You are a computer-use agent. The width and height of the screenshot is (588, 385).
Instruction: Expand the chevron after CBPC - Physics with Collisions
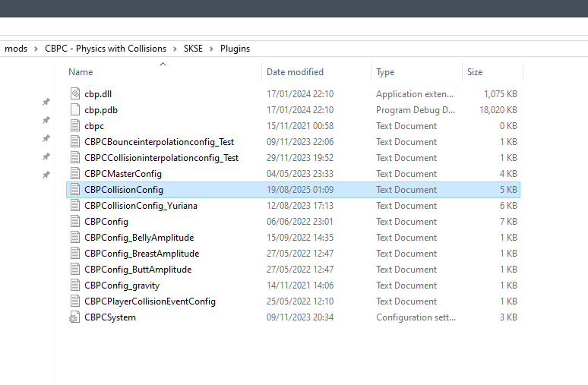coord(175,49)
